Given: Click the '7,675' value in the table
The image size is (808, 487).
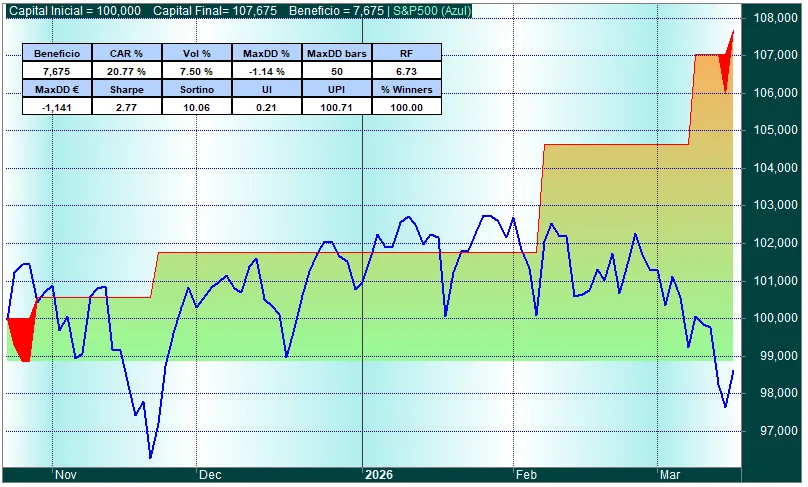Looking at the screenshot, I should (x=57, y=71).
